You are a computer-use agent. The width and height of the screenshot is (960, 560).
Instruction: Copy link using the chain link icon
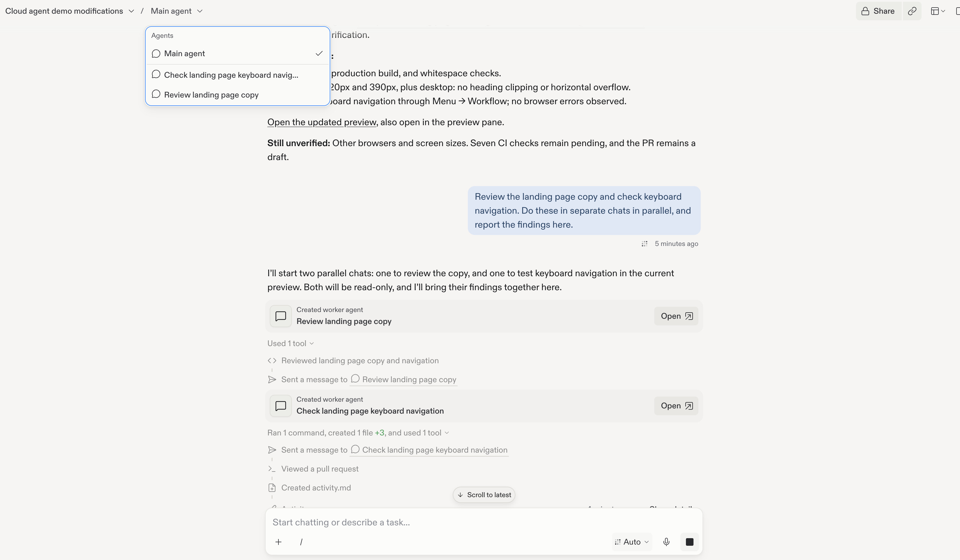(912, 11)
